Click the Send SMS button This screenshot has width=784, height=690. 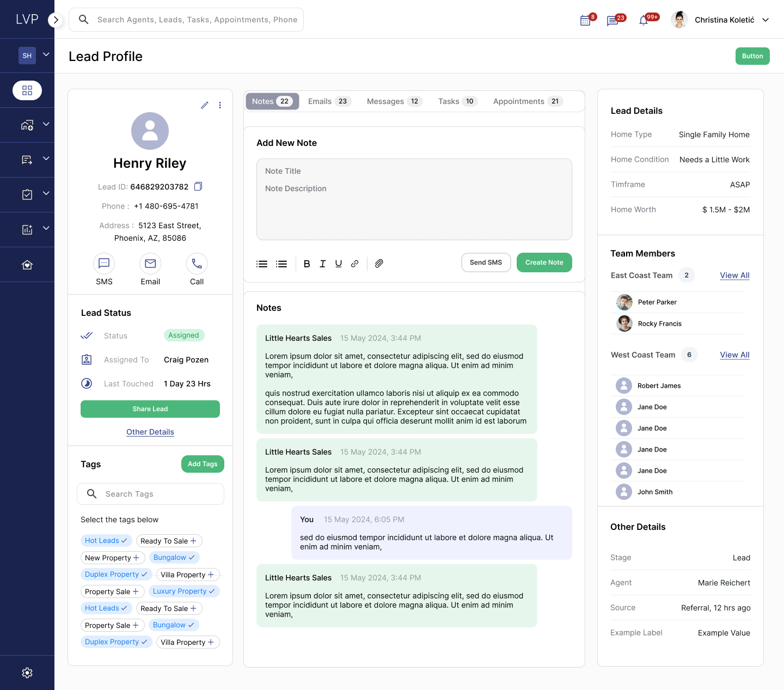[486, 262]
